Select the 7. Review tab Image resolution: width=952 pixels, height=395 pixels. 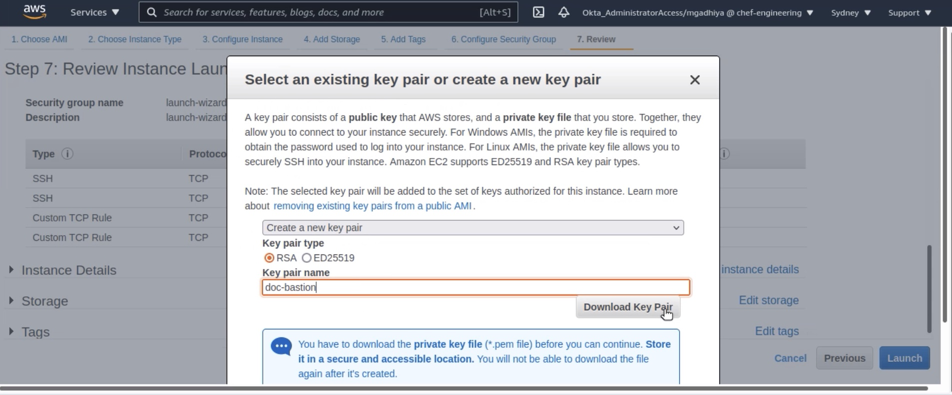[x=596, y=39]
